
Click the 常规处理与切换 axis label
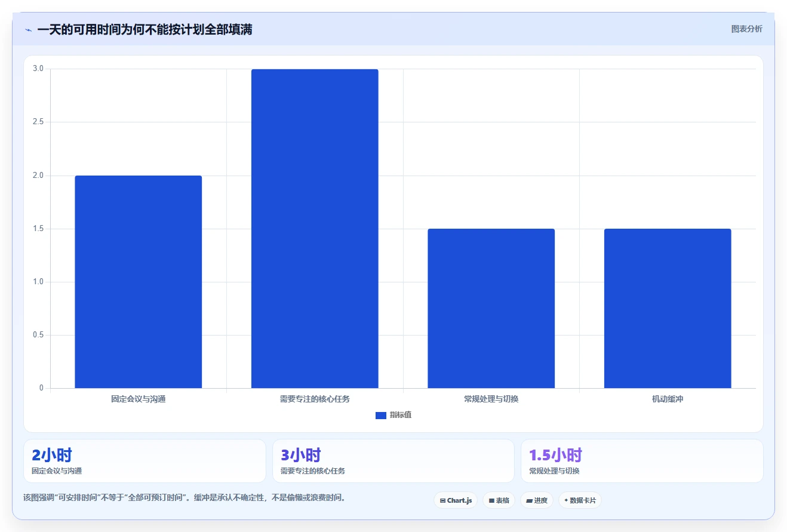pos(491,399)
